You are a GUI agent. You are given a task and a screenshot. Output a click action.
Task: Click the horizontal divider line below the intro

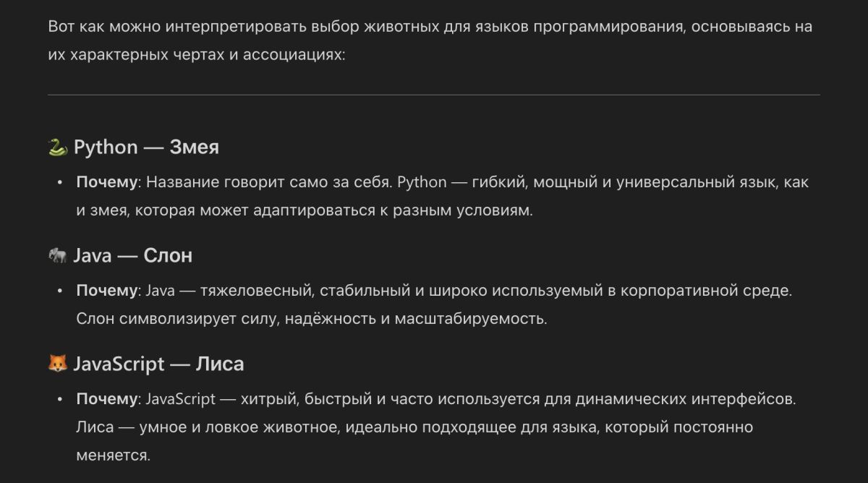click(434, 95)
